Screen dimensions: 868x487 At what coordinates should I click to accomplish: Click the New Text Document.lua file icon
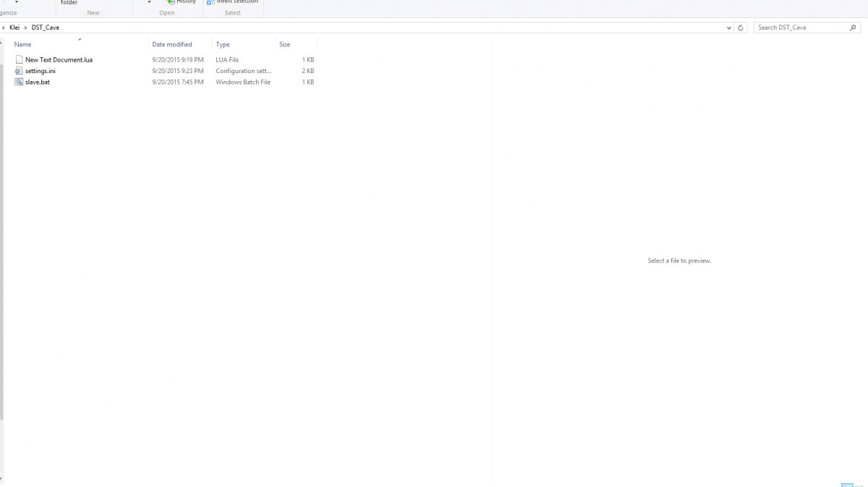pos(19,60)
